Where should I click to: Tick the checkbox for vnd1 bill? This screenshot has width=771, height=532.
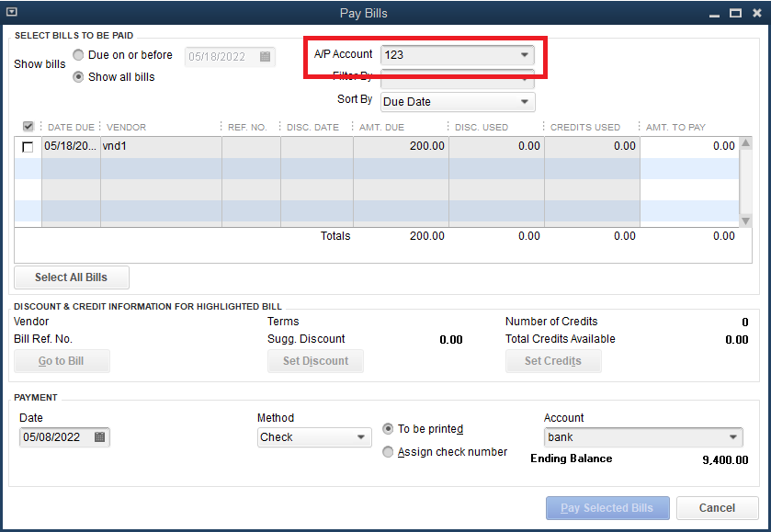28,147
